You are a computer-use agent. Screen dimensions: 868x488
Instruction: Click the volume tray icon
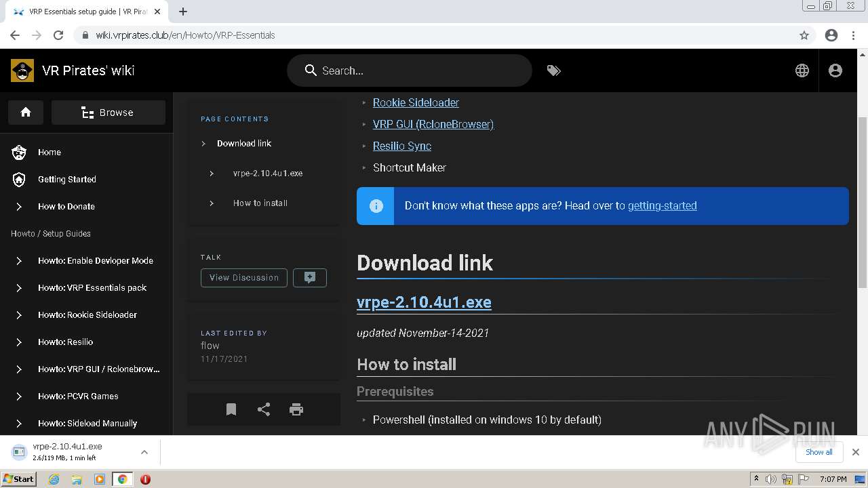pos(771,479)
